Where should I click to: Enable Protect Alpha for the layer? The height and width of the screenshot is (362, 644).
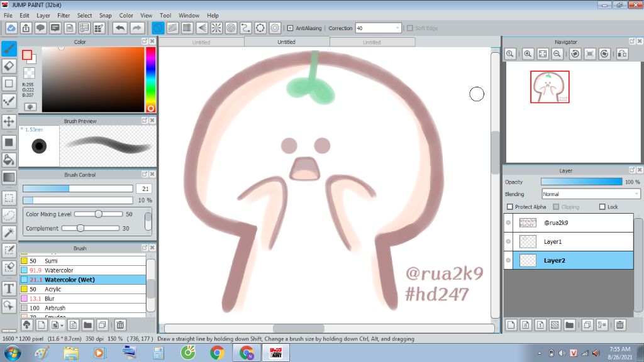click(510, 207)
